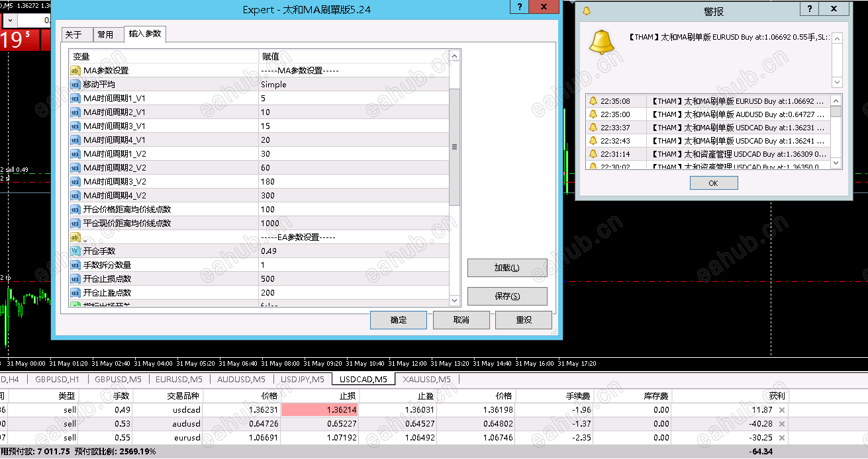Image resolution: width=868 pixels, height=459 pixels.
Task: Click the down arrow of the parameter list scrollbar
Action: pos(454,301)
